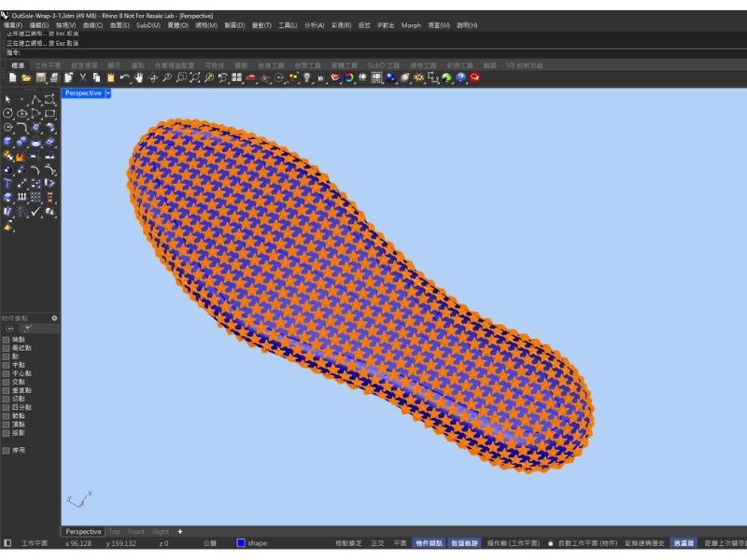Screen dimensions: 747x560
Task: Check the 停用 checkbox in snap panel
Action: tap(7, 450)
